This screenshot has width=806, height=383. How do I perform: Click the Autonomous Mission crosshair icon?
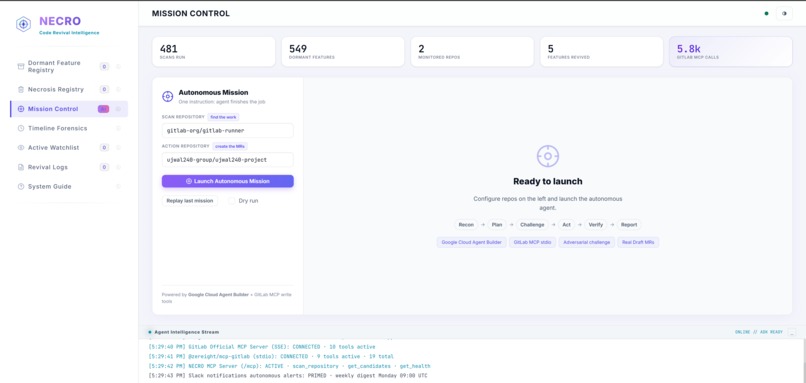coord(168,96)
